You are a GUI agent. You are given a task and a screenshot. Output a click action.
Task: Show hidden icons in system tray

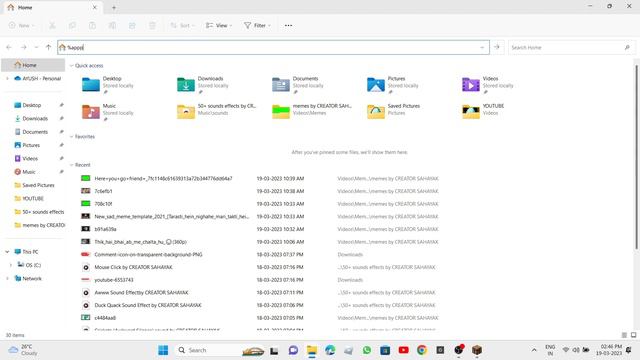(534, 350)
